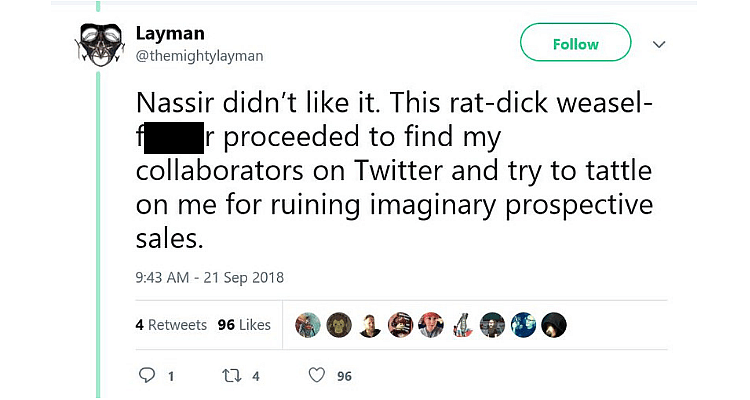The image size is (750, 400).
Task: Expand the tweet options chevron
Action: [659, 45]
